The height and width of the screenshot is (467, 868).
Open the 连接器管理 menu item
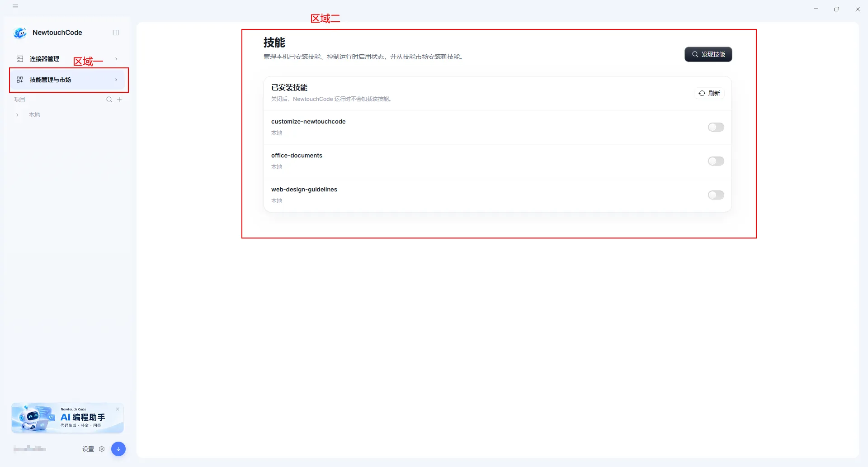[67, 59]
